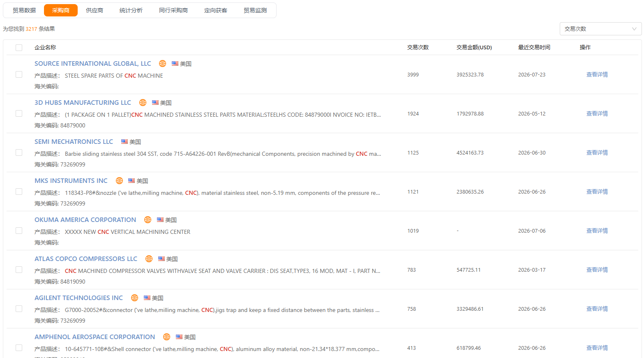Check the box for MKS INSTRUMENTS INC
Image resolution: width=644 pixels, height=358 pixels.
(x=19, y=192)
